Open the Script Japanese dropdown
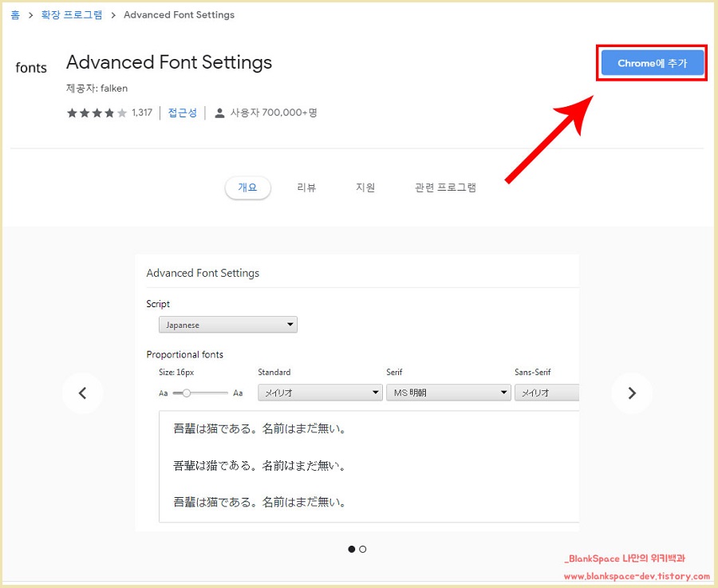Image resolution: width=718 pixels, height=588 pixels. click(x=228, y=325)
